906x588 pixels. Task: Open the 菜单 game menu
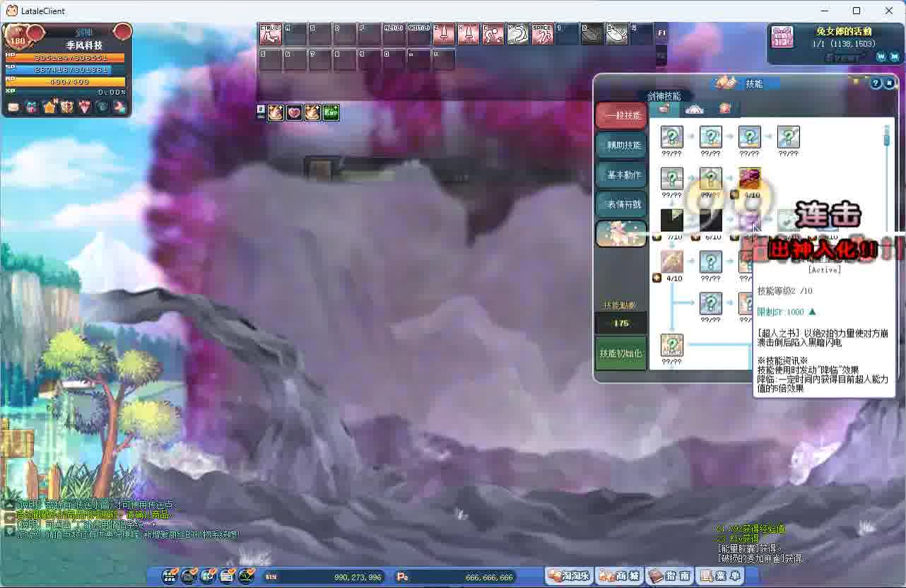click(x=721, y=577)
